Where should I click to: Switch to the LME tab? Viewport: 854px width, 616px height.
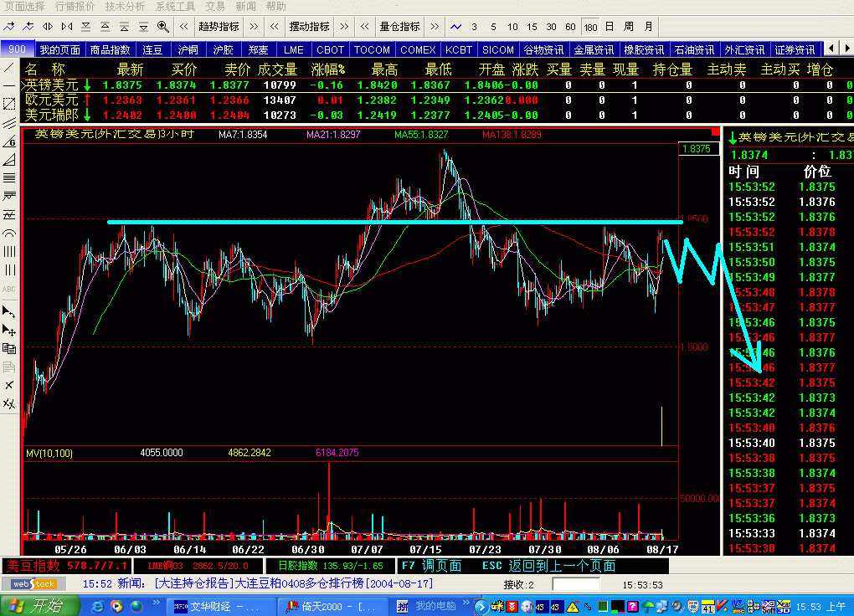point(294,49)
